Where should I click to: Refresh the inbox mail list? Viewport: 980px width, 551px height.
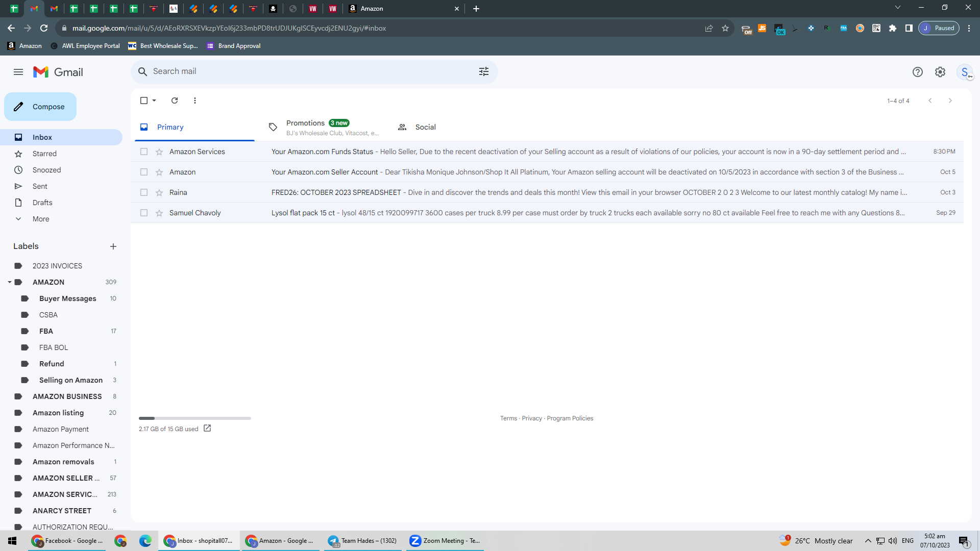pyautogui.click(x=175, y=101)
